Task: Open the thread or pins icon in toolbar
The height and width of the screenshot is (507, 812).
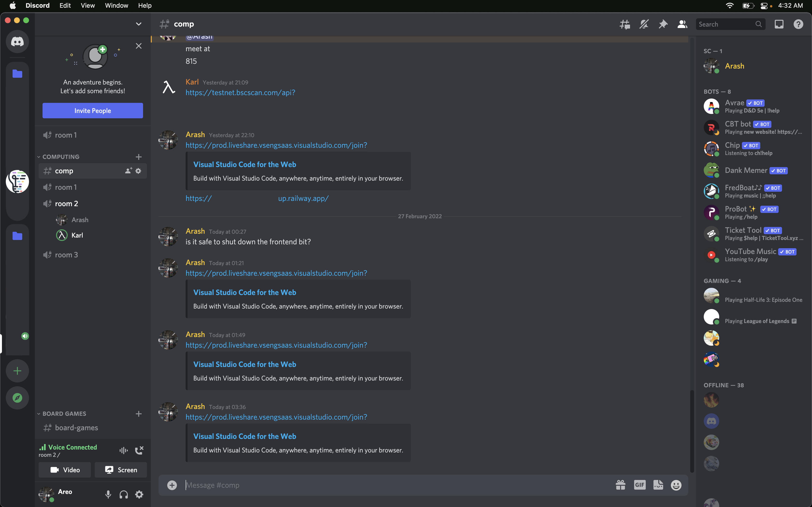Action: coord(662,24)
